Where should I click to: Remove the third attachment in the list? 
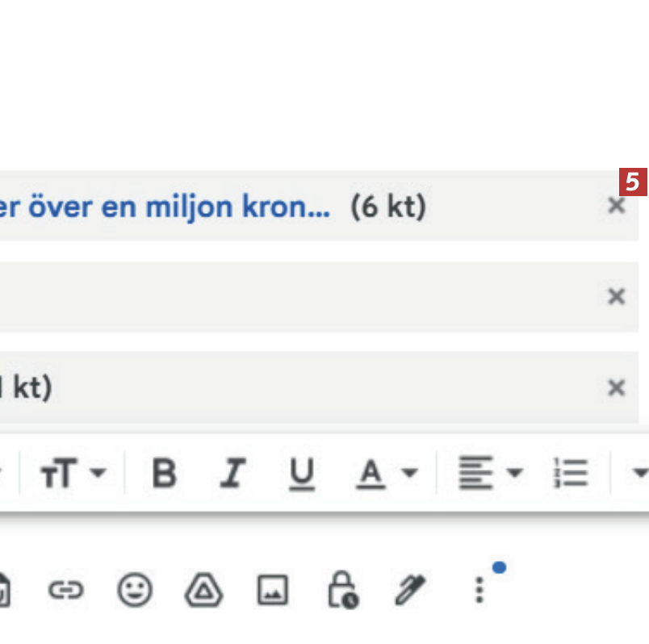point(616,388)
